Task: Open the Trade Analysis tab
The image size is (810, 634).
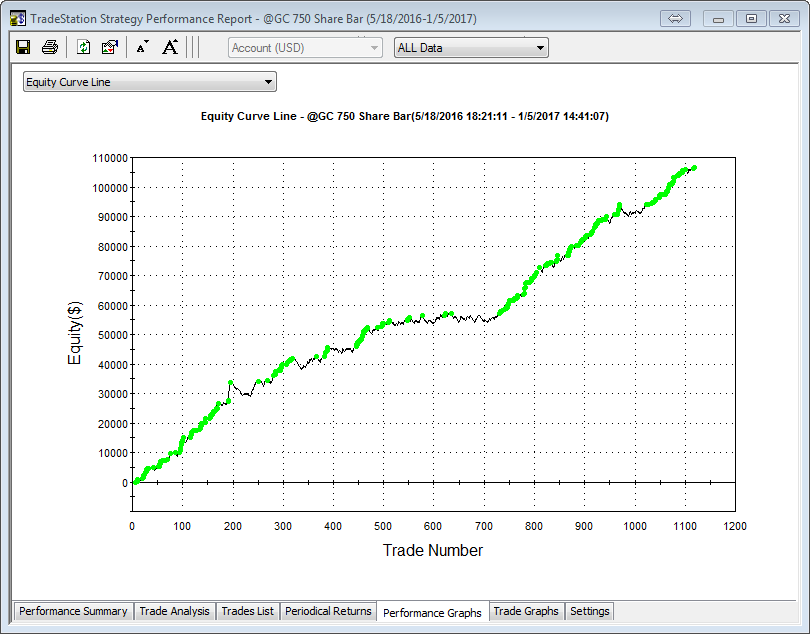Action: tap(175, 611)
